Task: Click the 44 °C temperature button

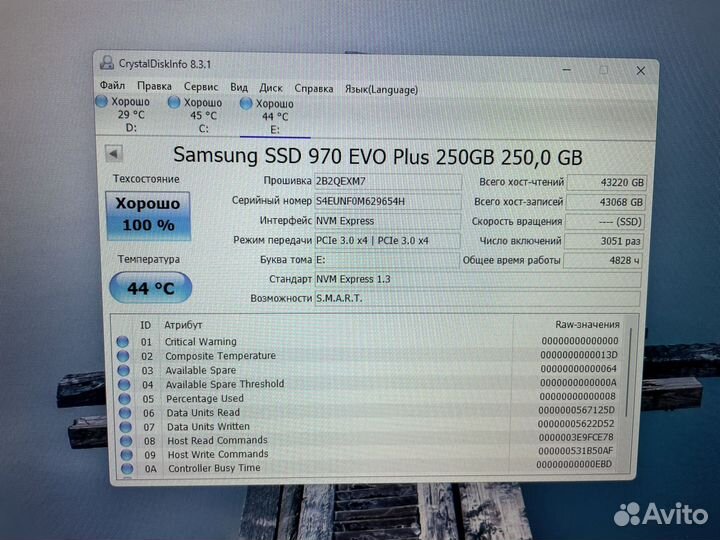Action: click(x=150, y=287)
